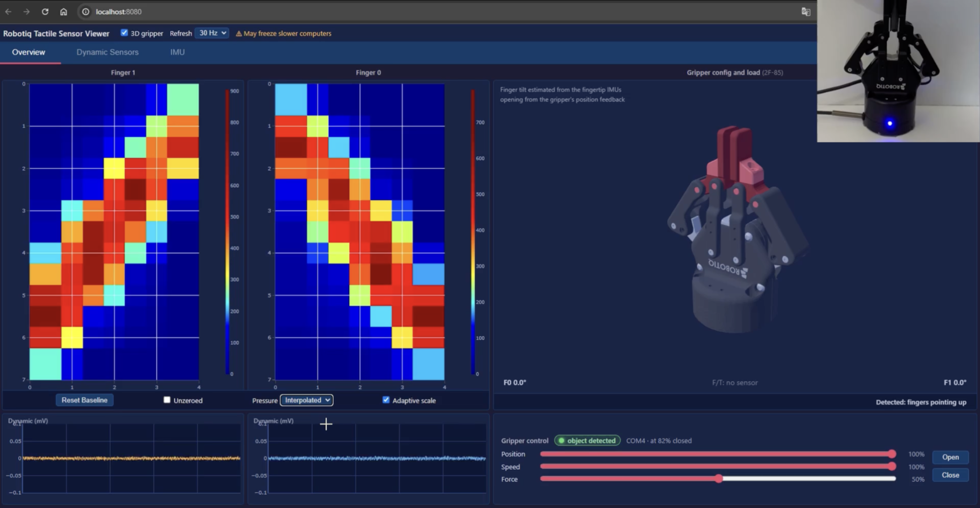This screenshot has height=508, width=980.
Task: Click the translate icon in the address bar
Action: click(x=806, y=12)
